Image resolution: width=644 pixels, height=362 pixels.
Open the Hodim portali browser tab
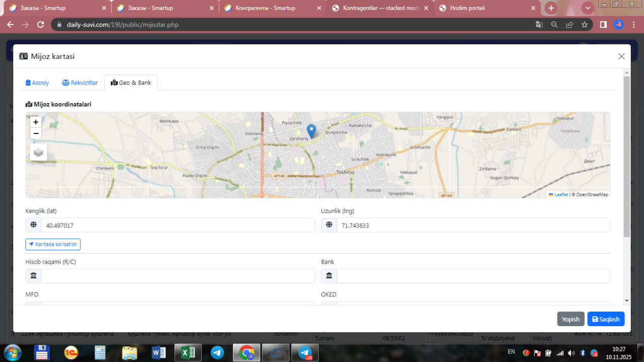[467, 8]
